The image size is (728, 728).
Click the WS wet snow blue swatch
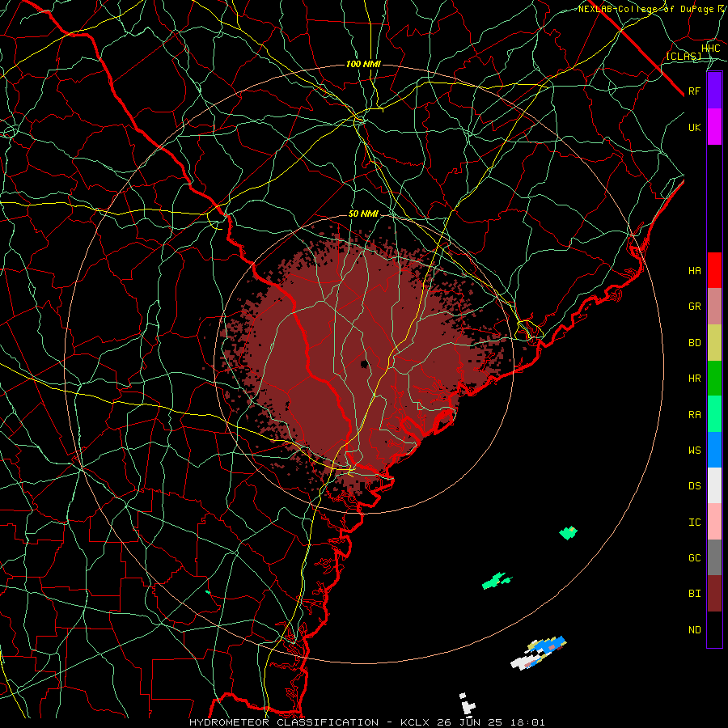coord(714,450)
